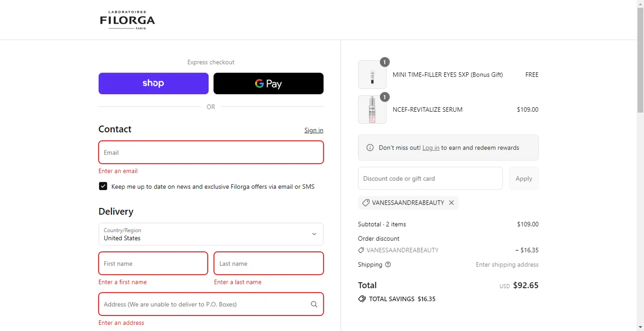This screenshot has height=331, width=644.
Task: Open the Mini Time-Filler Eyes product thumbnail
Action: tap(372, 75)
